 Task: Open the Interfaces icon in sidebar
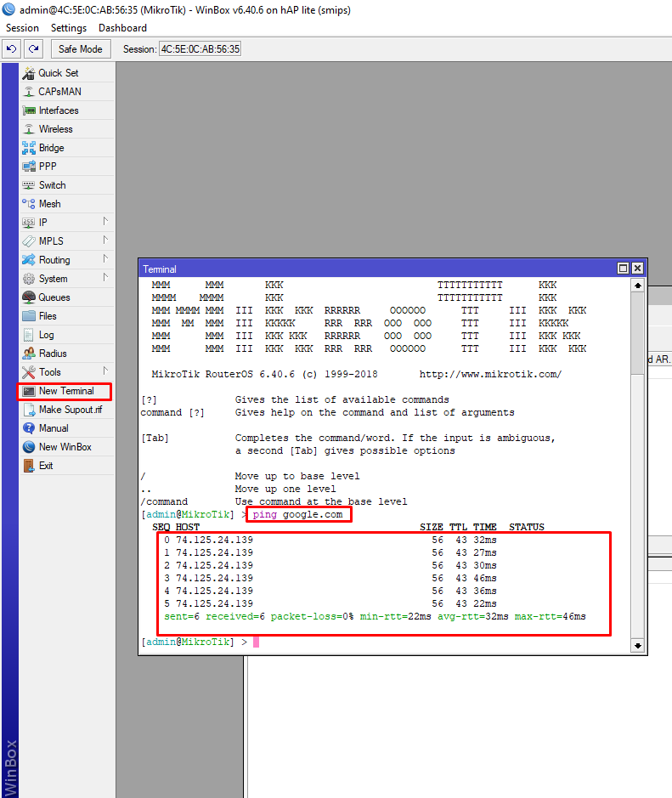[x=29, y=110]
